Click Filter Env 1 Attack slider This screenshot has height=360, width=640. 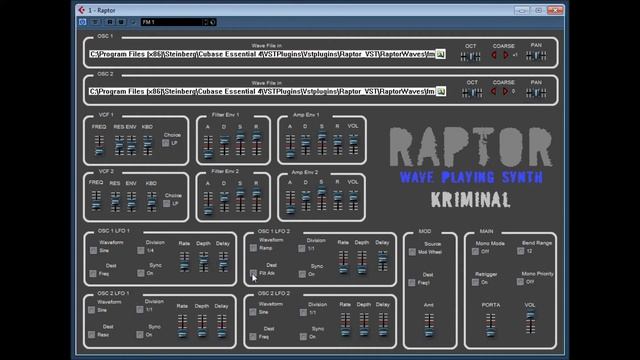[x=208, y=146]
